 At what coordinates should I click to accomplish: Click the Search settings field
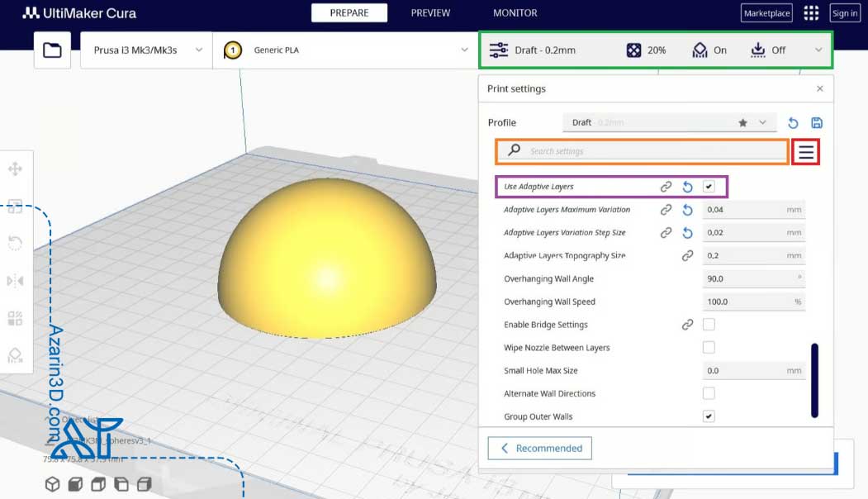pyautogui.click(x=643, y=151)
